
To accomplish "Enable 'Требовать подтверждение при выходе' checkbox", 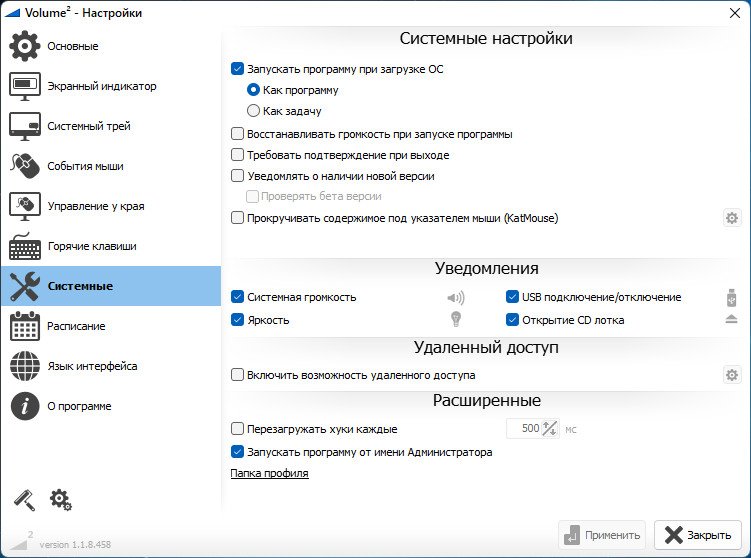I will (x=238, y=155).
